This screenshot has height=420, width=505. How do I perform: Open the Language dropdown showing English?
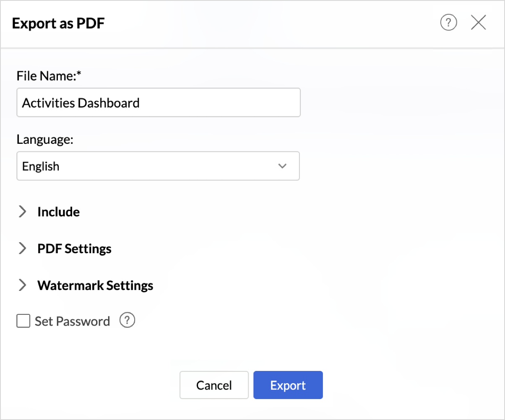158,166
